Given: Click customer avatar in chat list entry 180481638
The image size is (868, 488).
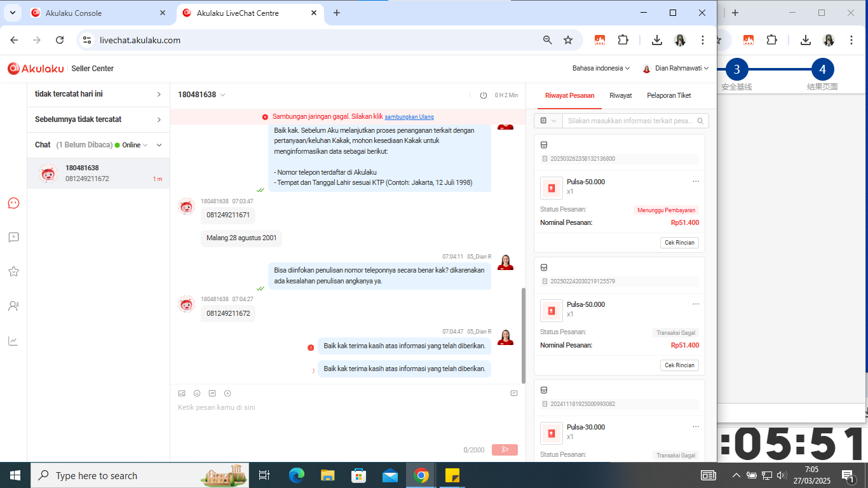Looking at the screenshot, I should coord(48,173).
